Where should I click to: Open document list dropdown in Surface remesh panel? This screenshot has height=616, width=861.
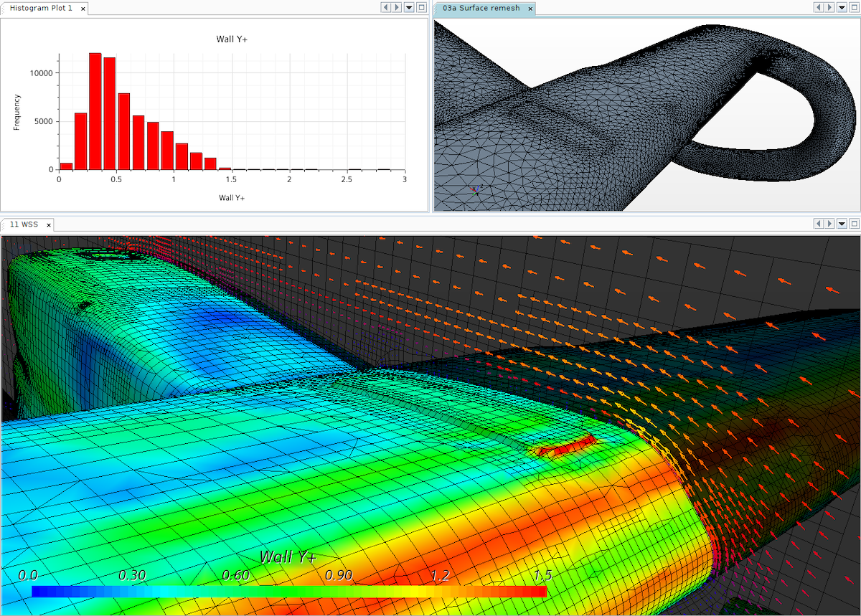(x=841, y=7)
